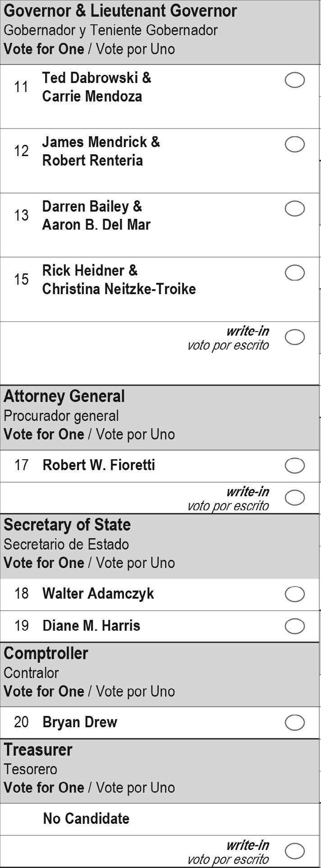The width and height of the screenshot is (321, 868).
Task: Click the name Diane M. Harris
Action: coord(91,626)
